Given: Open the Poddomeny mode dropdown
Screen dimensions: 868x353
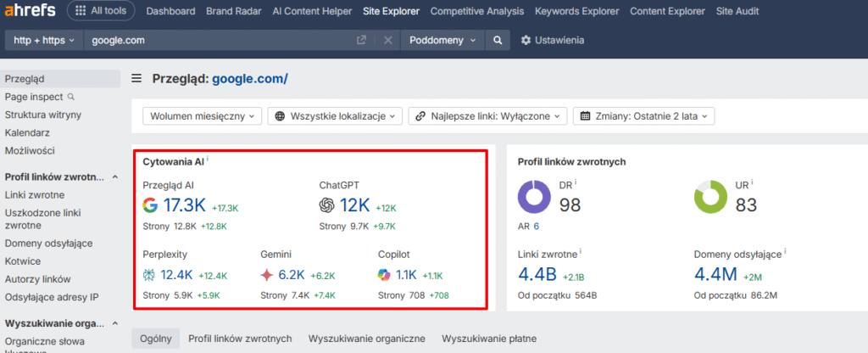Looking at the screenshot, I should click(442, 41).
